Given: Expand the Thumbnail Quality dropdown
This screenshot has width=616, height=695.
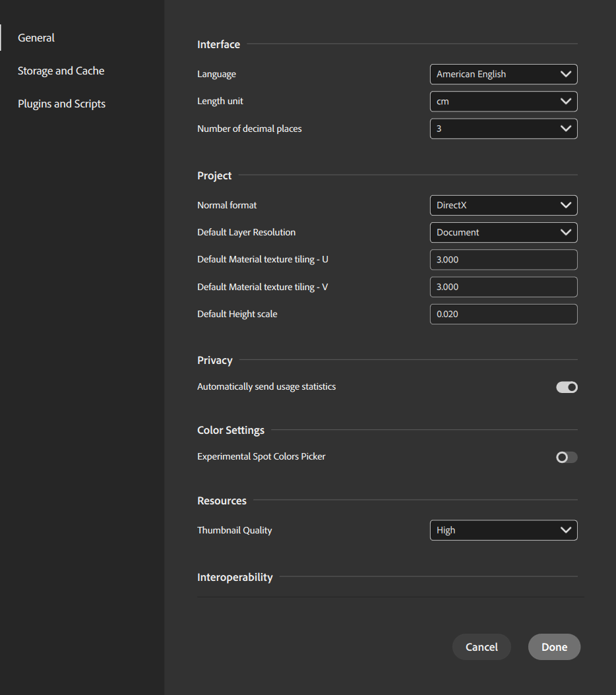Looking at the screenshot, I should (x=503, y=530).
